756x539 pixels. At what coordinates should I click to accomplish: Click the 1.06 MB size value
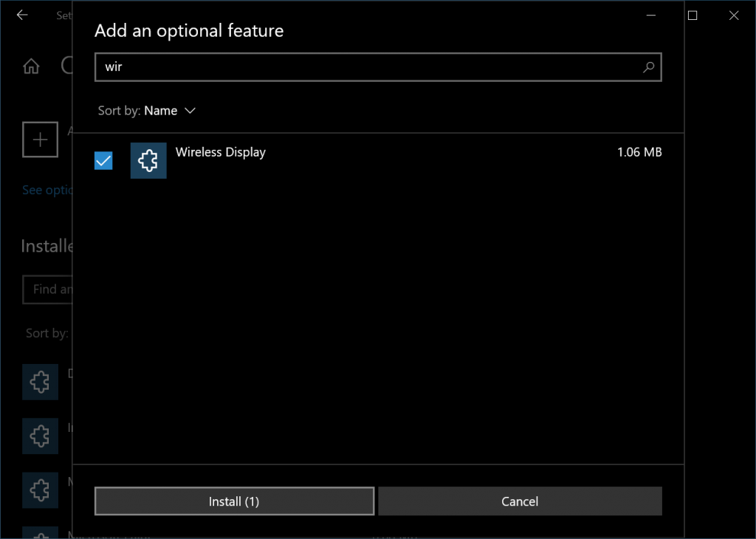639,152
